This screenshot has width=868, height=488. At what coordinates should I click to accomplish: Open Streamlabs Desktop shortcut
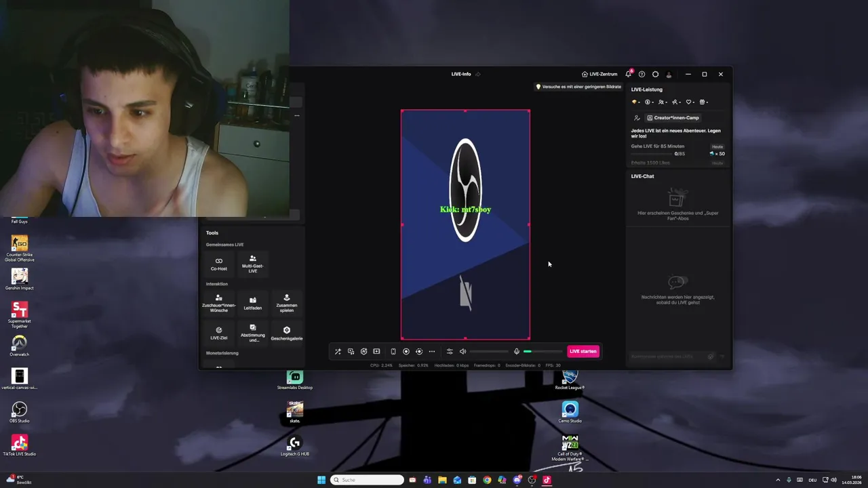coord(295,380)
